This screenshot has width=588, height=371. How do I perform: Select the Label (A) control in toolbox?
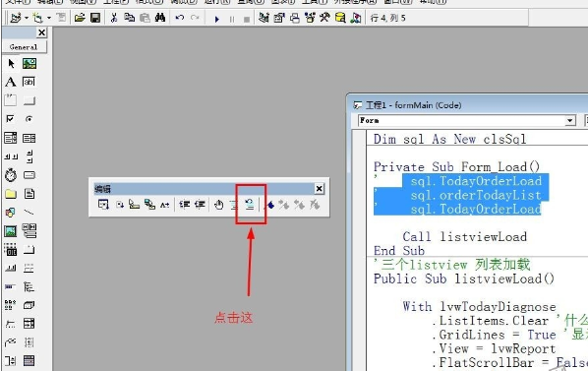click(11, 82)
